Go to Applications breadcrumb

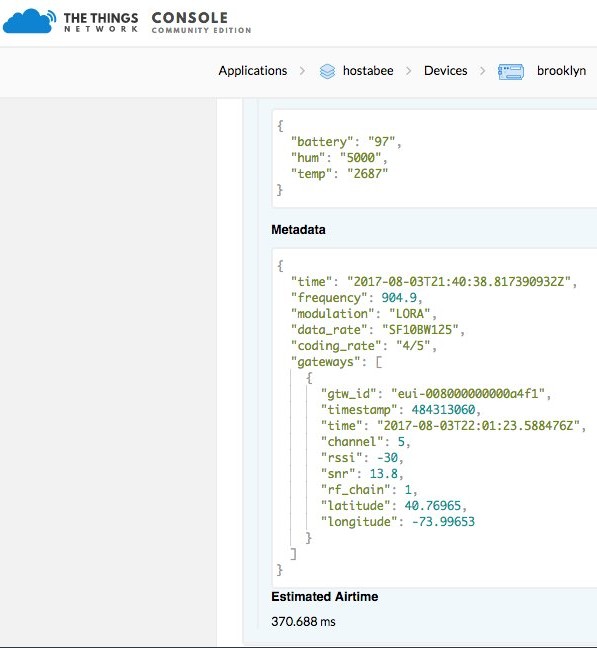253,71
